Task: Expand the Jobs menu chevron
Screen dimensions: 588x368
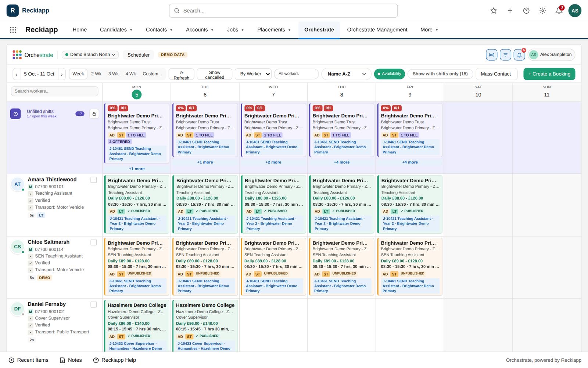Action: (243, 30)
